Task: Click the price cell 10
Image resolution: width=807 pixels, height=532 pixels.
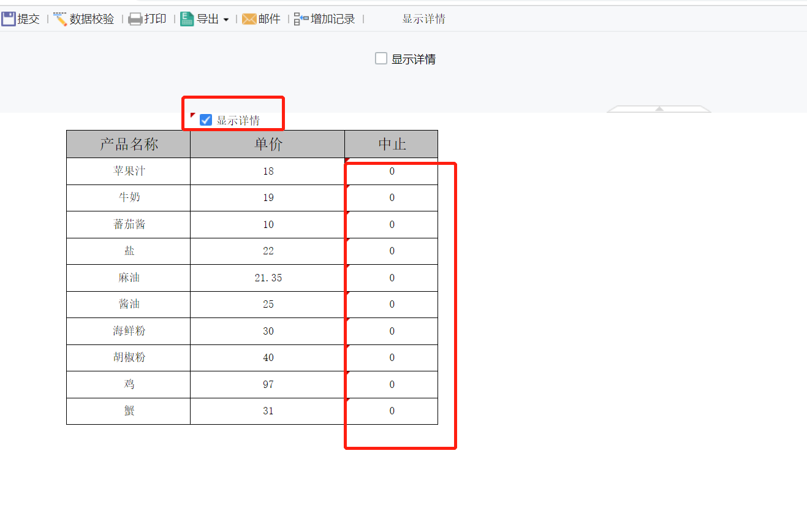Action: 268,224
